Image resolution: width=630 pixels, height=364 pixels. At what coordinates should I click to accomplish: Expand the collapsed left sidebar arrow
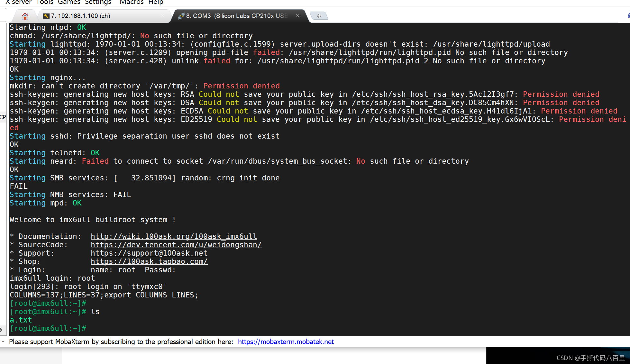pyautogui.click(x=2, y=330)
